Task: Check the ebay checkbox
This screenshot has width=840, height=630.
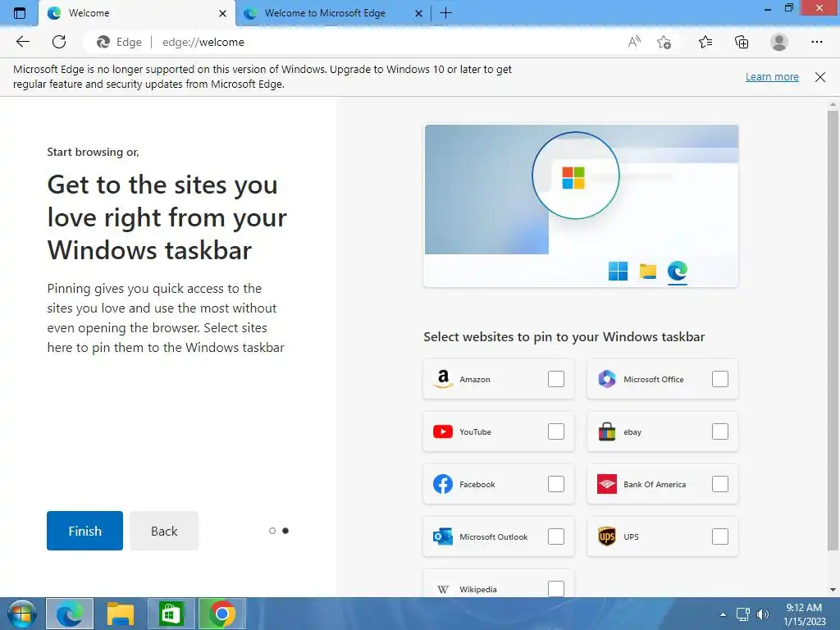Action: [x=720, y=431]
